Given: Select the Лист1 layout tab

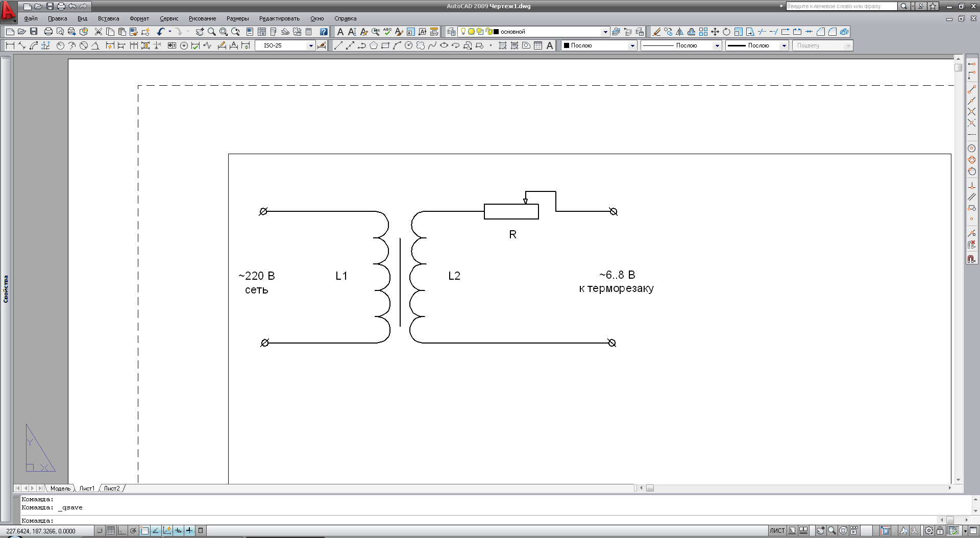Looking at the screenshot, I should 87,488.
